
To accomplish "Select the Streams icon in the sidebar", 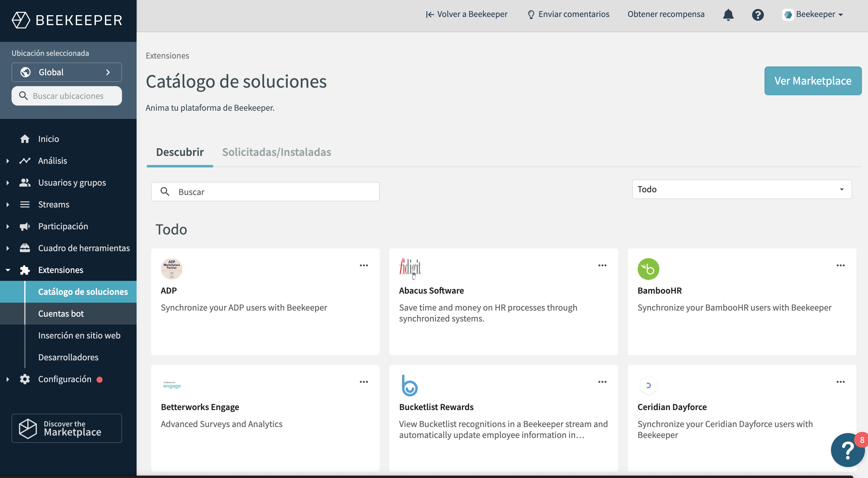I will [25, 204].
